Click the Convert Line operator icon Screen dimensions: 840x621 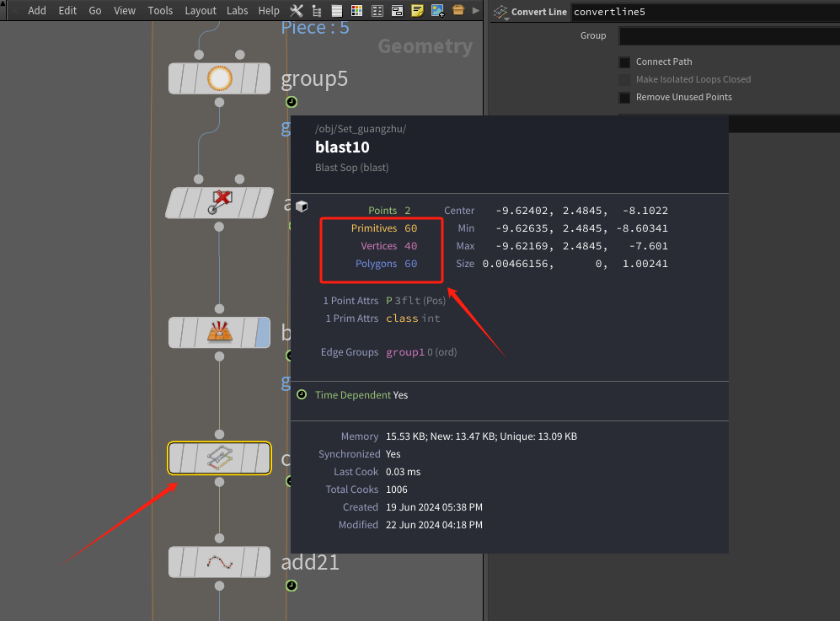501,12
